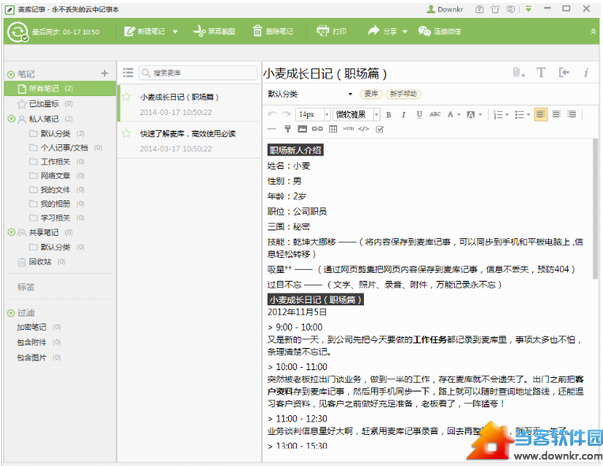
Task: Star the 小麦成长日记 note in the list
Action: point(126,97)
